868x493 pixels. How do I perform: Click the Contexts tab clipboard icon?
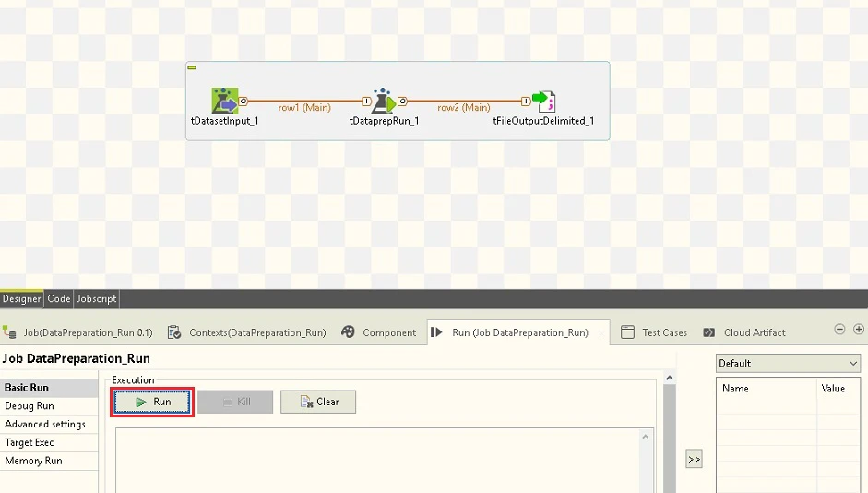coord(174,331)
